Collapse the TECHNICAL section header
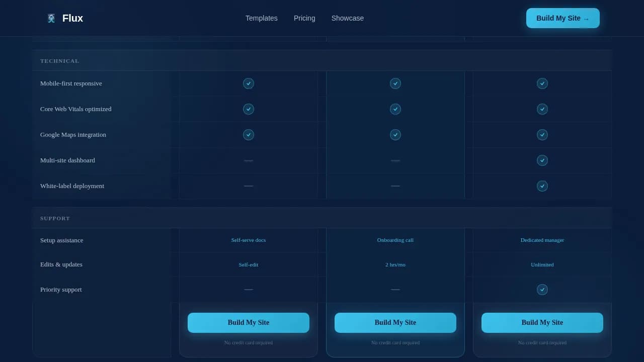Screen dimensions: 644x362 coord(59,61)
